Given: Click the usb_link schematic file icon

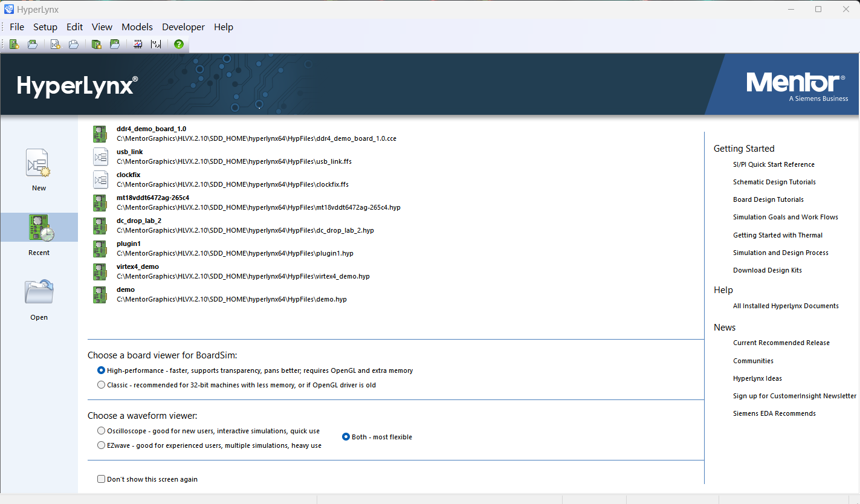Looking at the screenshot, I should [100, 157].
